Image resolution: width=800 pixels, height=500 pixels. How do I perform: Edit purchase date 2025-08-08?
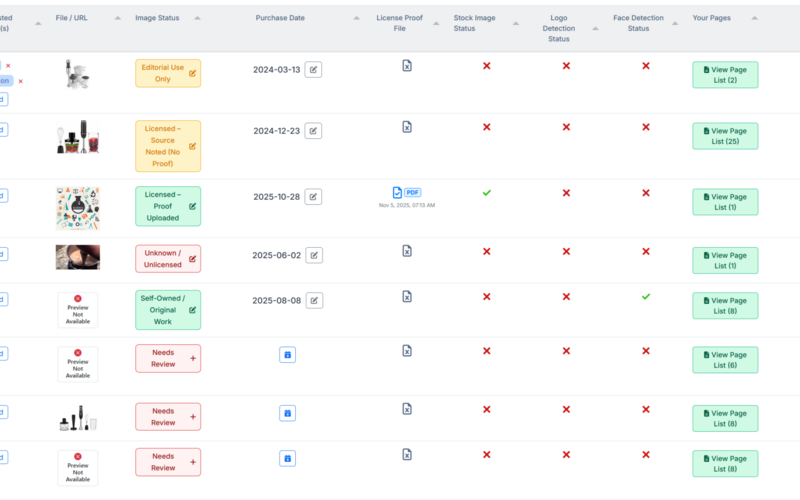[x=314, y=301]
